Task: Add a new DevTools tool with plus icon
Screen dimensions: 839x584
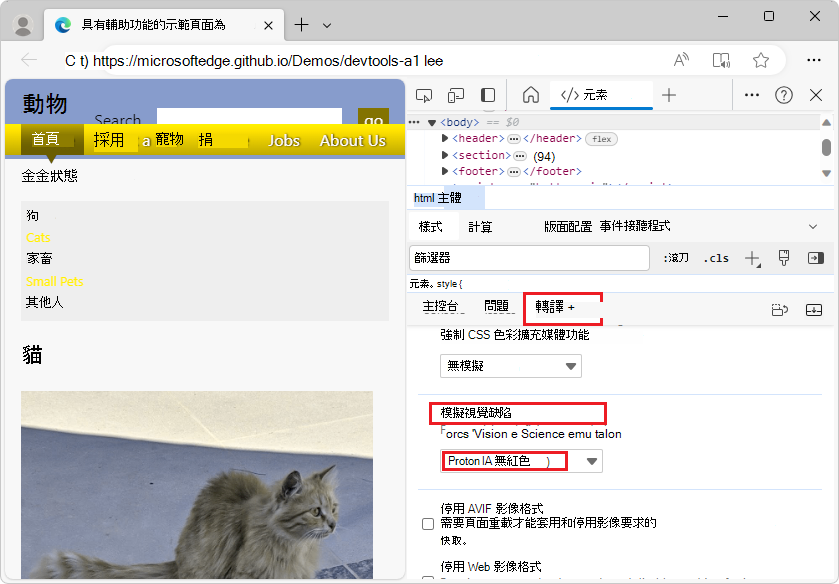Action: pos(669,95)
